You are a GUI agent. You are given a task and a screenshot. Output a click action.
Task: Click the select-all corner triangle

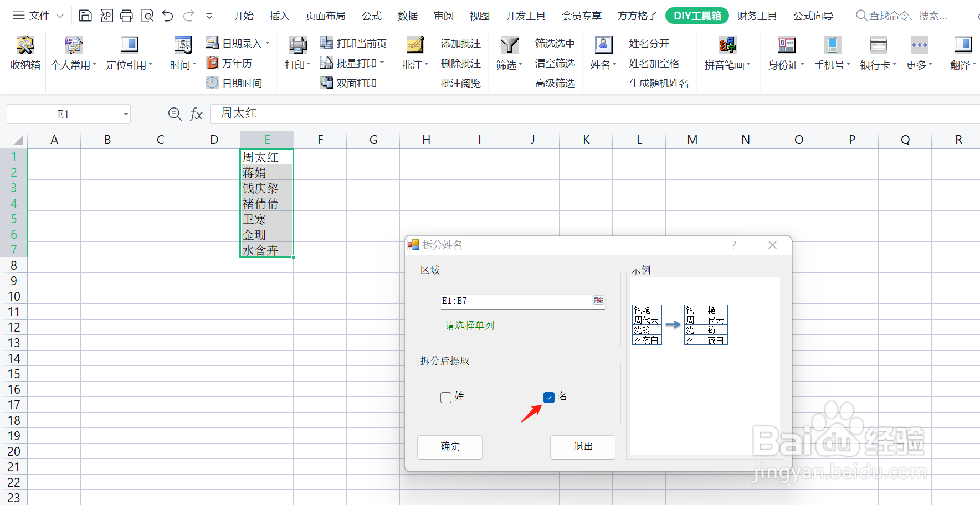pyautogui.click(x=18, y=140)
